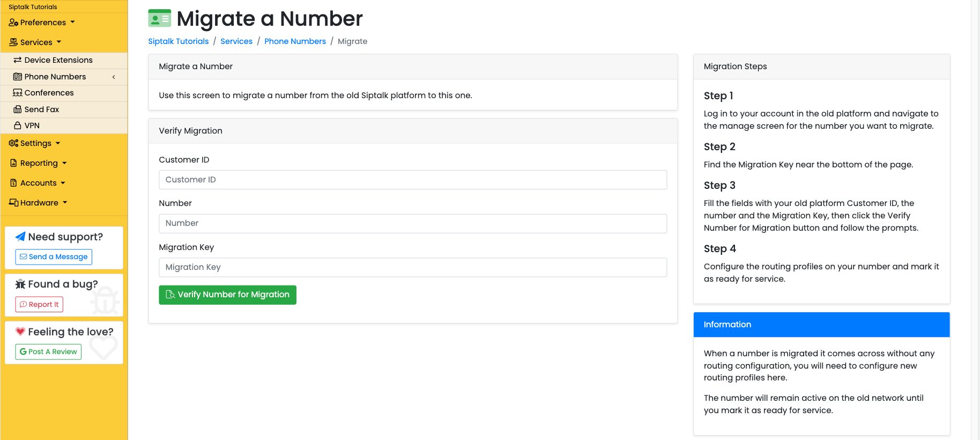This screenshot has width=980, height=440.
Task: Click the Migration Steps panel header
Action: [821, 67]
